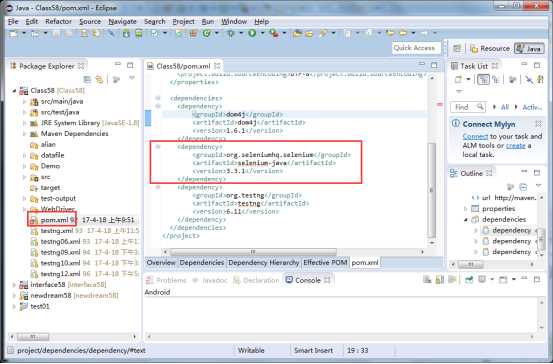Collapse the Class58 project node

point(14,91)
